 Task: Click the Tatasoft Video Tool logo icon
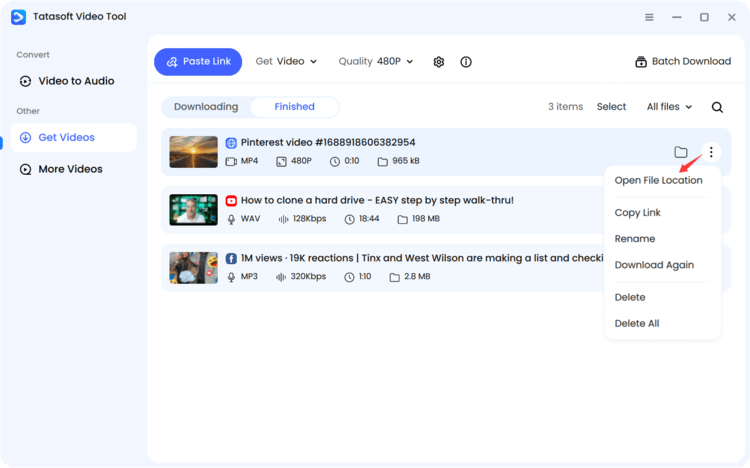click(x=19, y=17)
